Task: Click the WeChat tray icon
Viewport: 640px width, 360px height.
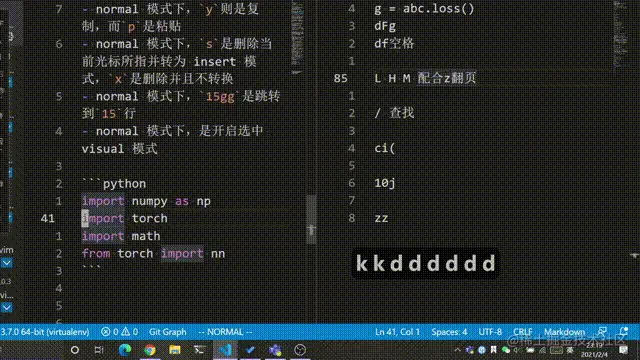Action: pyautogui.click(x=506, y=350)
